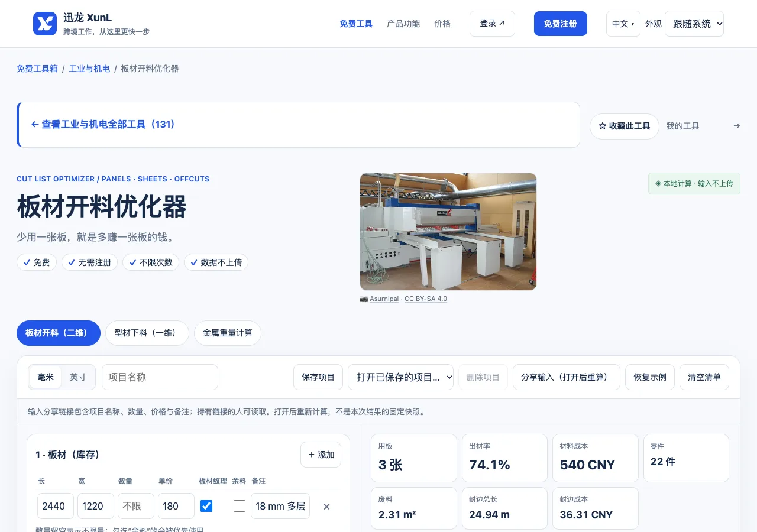Switch units to 英寸

tap(78, 377)
